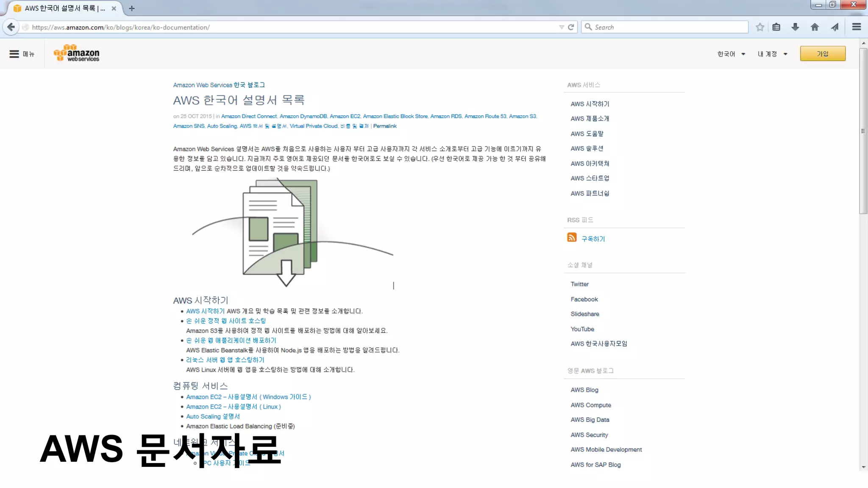Image resolution: width=868 pixels, height=488 pixels.
Task: Open the Amazon Route 53 category link
Action: [x=485, y=116]
